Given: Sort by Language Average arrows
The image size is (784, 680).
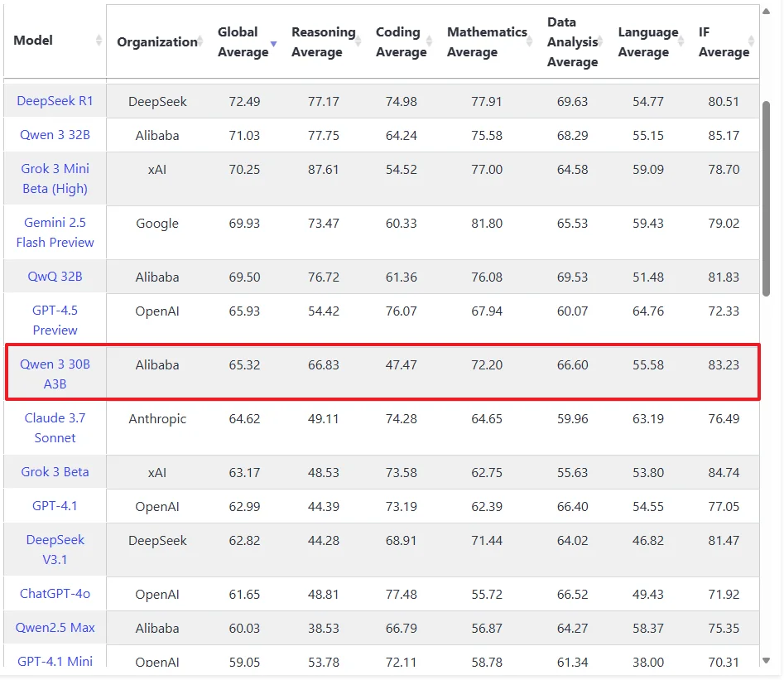Looking at the screenshot, I should 681,41.
